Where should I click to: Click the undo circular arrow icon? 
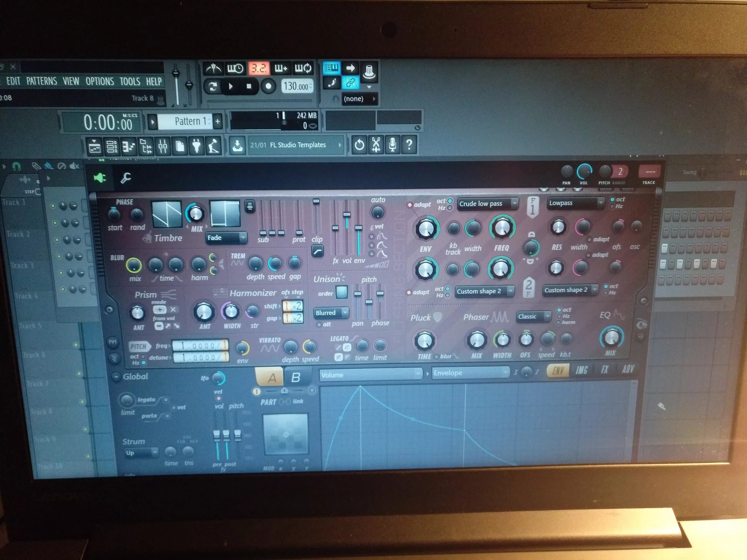click(359, 145)
